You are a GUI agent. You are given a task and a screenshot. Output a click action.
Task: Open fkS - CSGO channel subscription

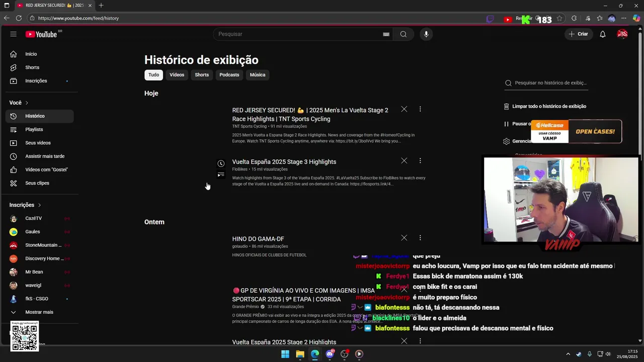click(x=40, y=299)
